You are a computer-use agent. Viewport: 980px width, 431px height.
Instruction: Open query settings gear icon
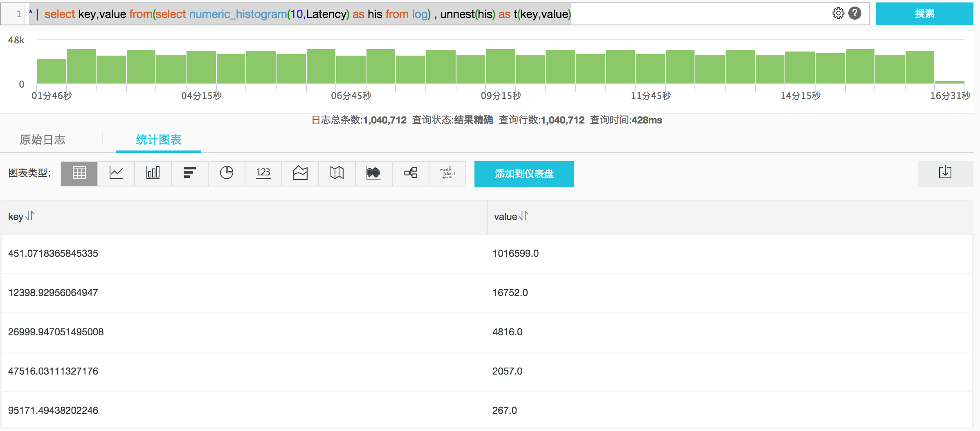838,13
